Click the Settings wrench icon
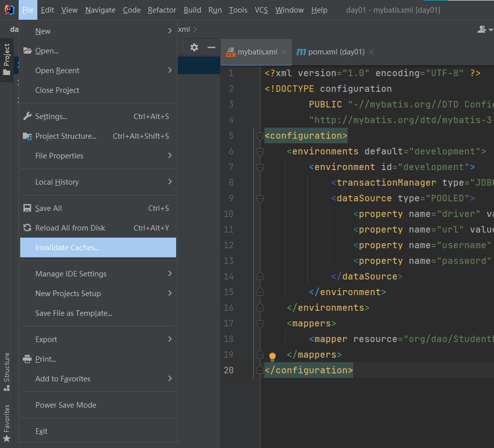 tap(27, 116)
